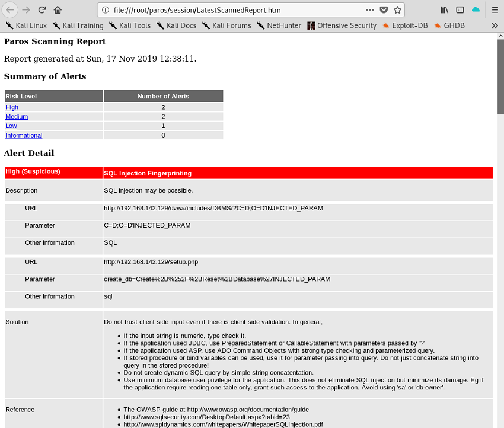504x428 pixels.
Task: Select the create_db parameter value
Action: coord(217,279)
